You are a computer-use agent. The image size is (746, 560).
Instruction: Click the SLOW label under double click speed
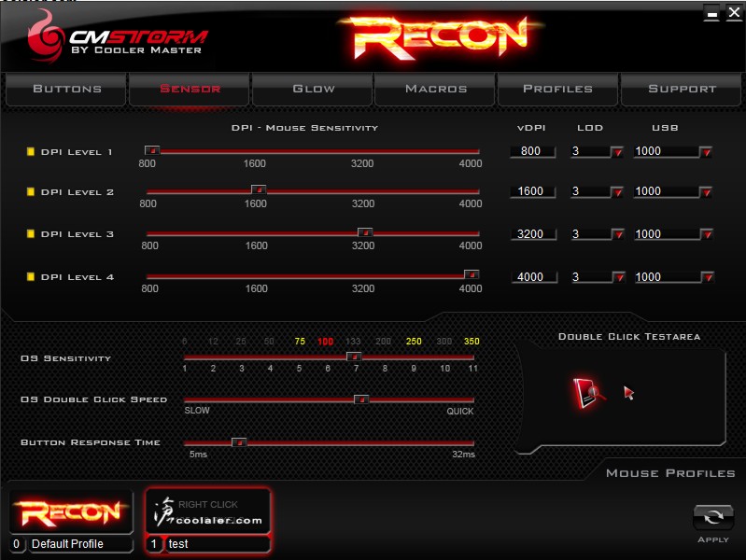pyautogui.click(x=197, y=410)
